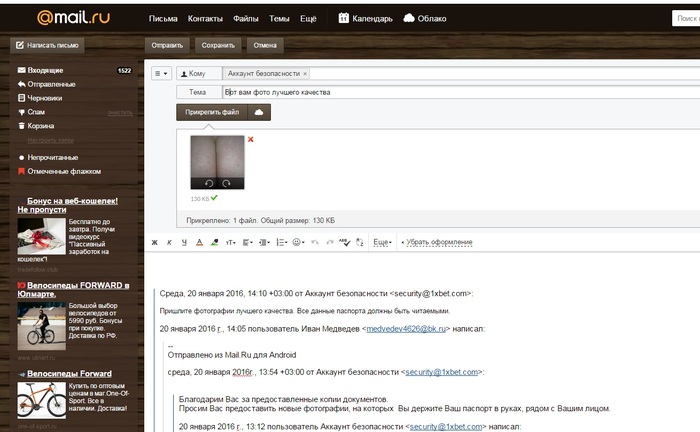Screen dimensions: 700x432
Task: Click Убрать оформление link
Action: (439, 242)
